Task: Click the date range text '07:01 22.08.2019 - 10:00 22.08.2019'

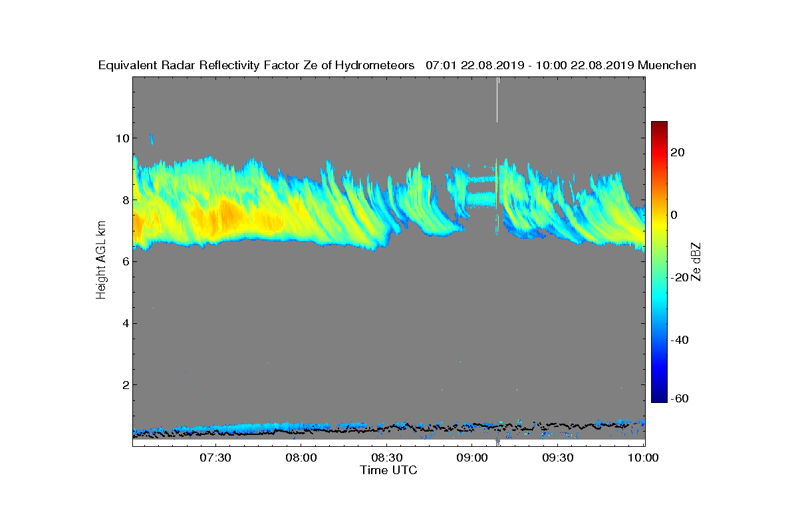Action: pyautogui.click(x=530, y=65)
